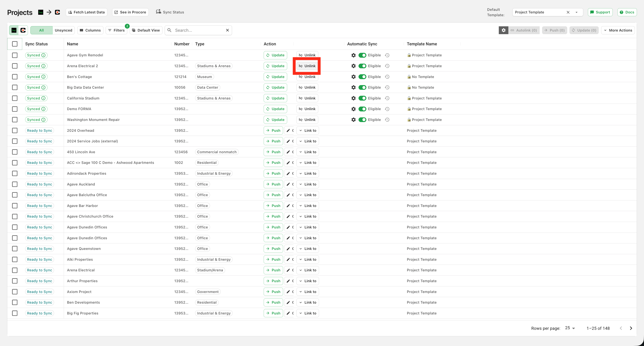Expand the More Actions menu

pyautogui.click(x=618, y=30)
